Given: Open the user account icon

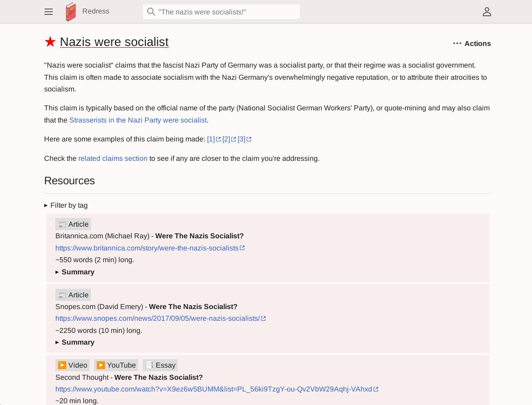Looking at the screenshot, I should [x=487, y=12].
